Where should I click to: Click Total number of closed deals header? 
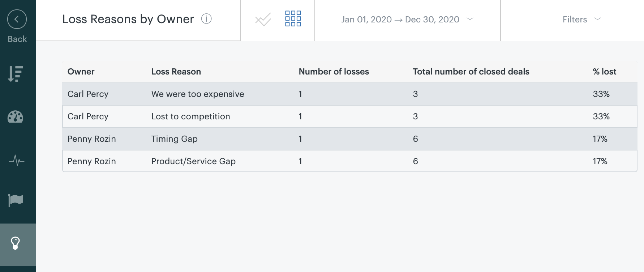pos(471,72)
